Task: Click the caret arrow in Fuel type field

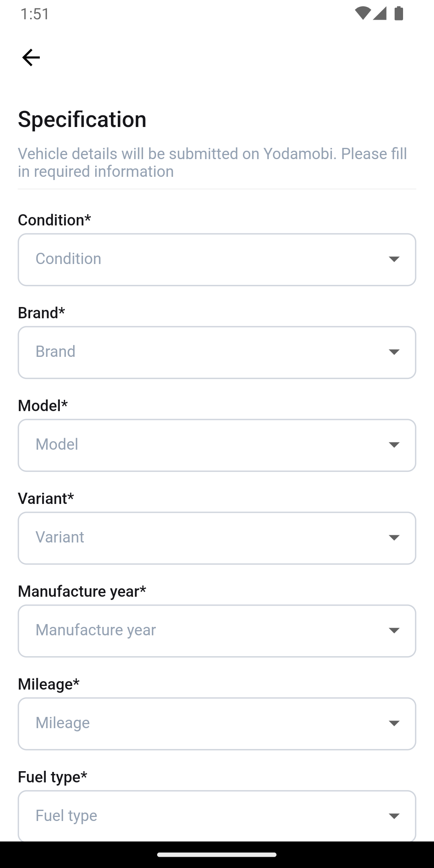Action: [394, 816]
